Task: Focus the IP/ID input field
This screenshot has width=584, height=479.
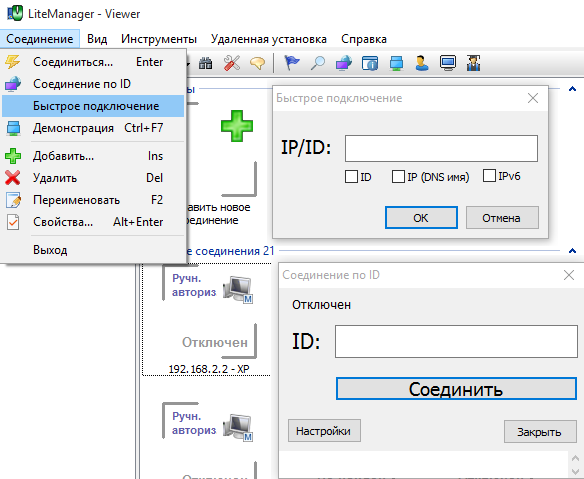Action: [x=441, y=148]
